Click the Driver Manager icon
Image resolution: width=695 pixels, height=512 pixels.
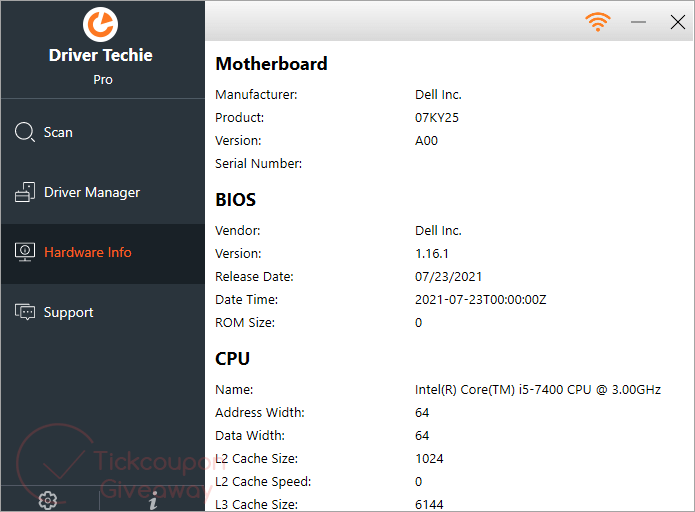pyautogui.click(x=25, y=192)
